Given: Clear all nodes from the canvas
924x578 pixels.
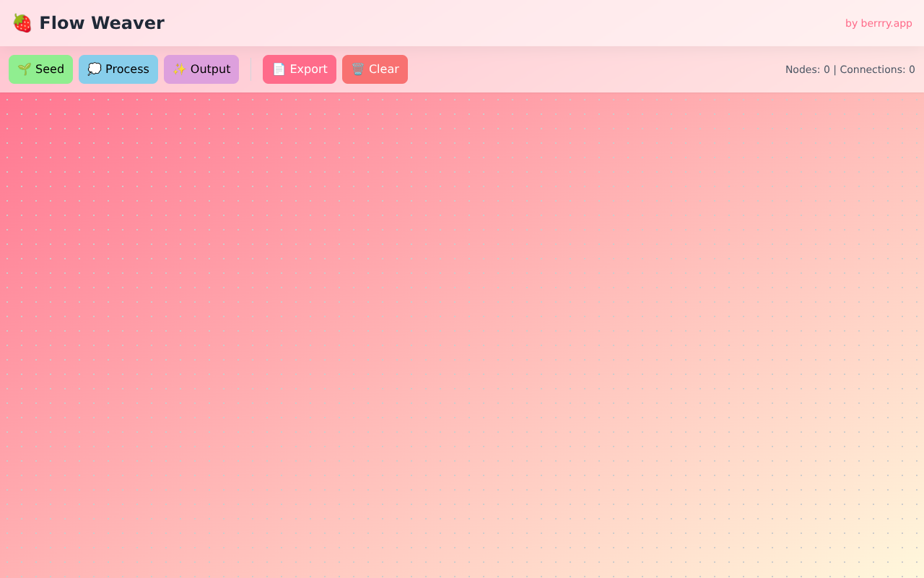Looking at the screenshot, I should (x=375, y=69).
